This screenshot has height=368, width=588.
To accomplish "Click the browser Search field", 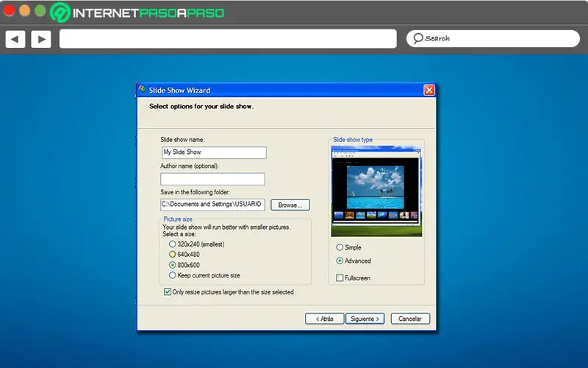I will [x=492, y=39].
